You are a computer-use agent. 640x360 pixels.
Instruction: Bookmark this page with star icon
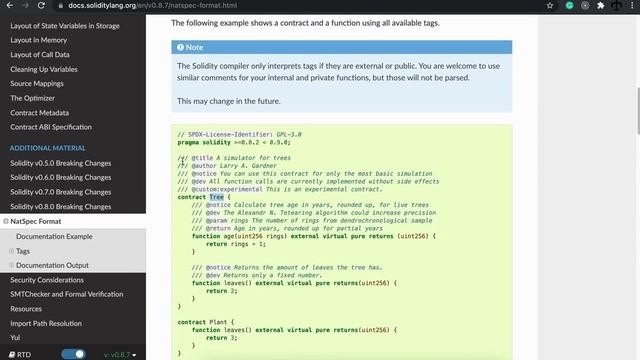pos(550,5)
